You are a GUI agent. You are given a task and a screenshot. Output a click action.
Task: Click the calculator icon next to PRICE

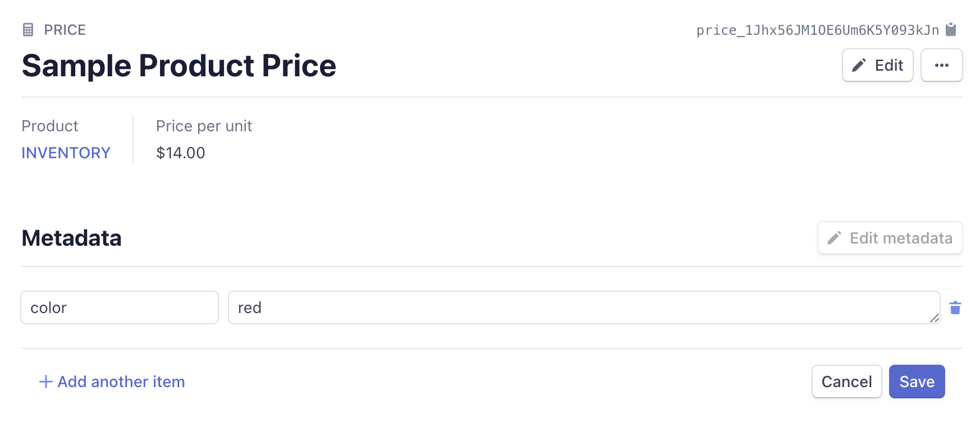click(28, 30)
